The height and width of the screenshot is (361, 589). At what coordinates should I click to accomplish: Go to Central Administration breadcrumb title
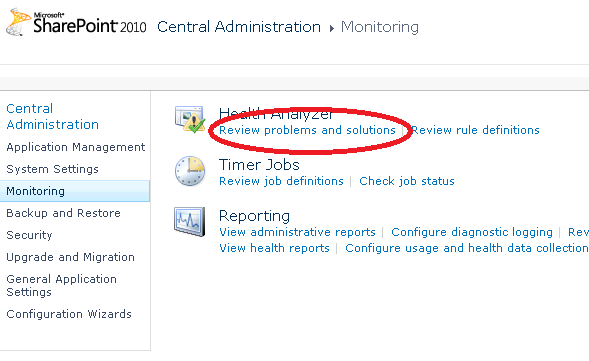pos(239,27)
